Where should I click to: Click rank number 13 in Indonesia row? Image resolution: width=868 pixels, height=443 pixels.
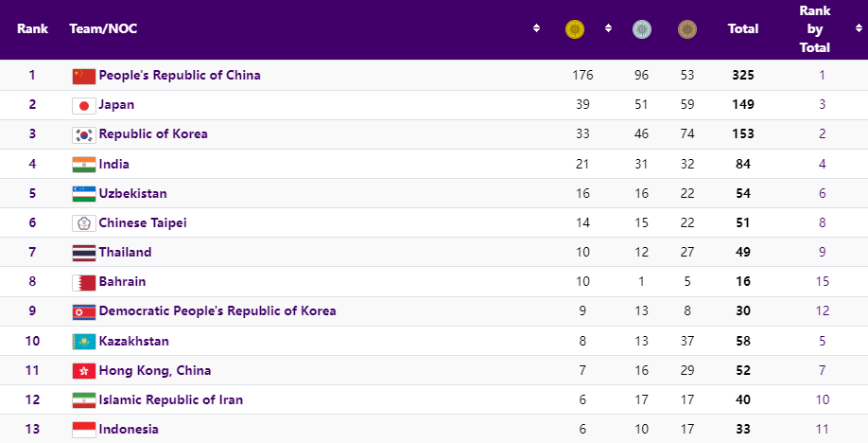pos(32,429)
